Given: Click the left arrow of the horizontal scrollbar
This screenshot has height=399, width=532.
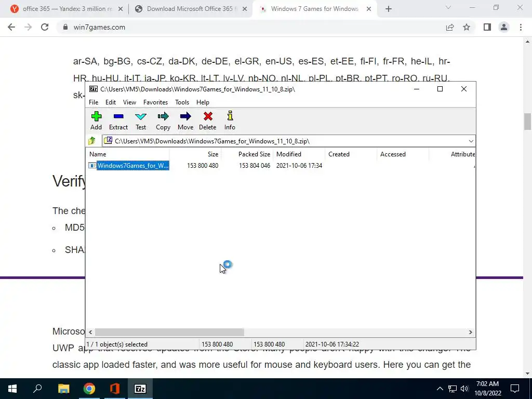Looking at the screenshot, I should pos(90,332).
